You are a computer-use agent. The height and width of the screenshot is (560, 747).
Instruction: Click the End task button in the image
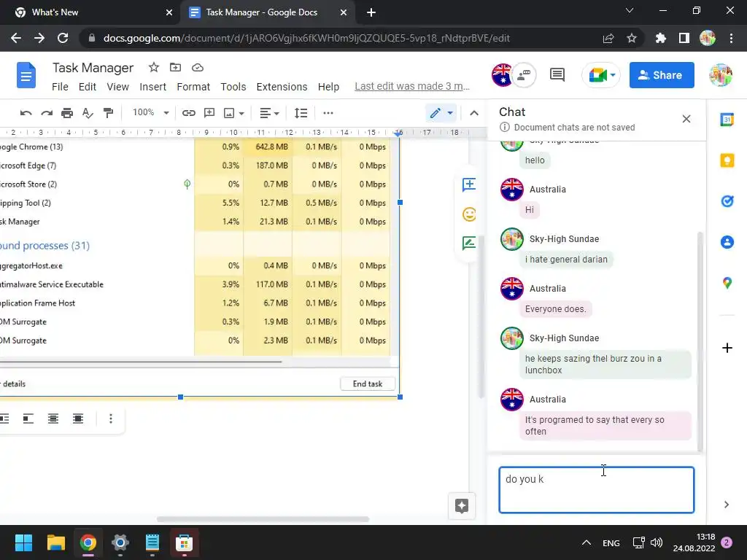pos(368,384)
